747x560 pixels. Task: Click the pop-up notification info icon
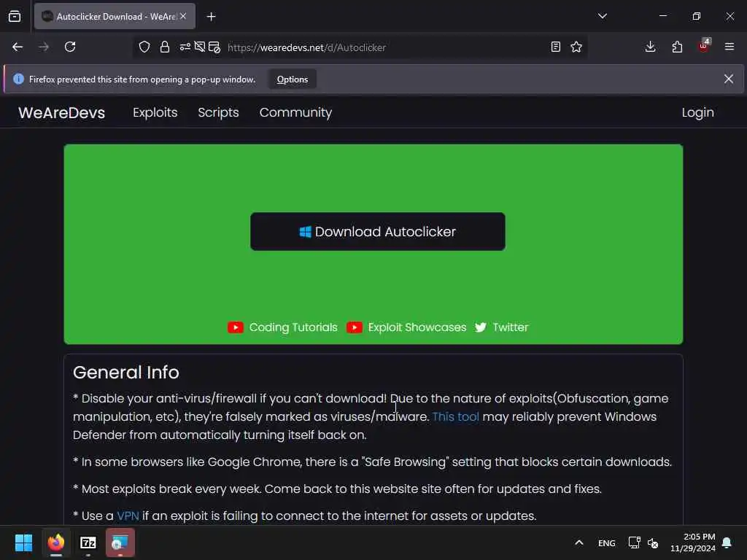pyautogui.click(x=18, y=79)
